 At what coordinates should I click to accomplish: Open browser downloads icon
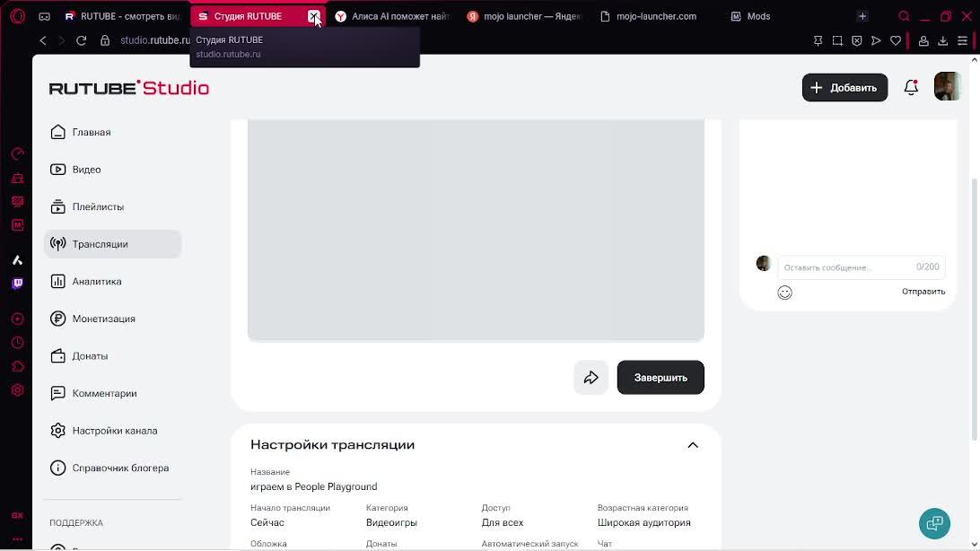[x=942, y=40]
